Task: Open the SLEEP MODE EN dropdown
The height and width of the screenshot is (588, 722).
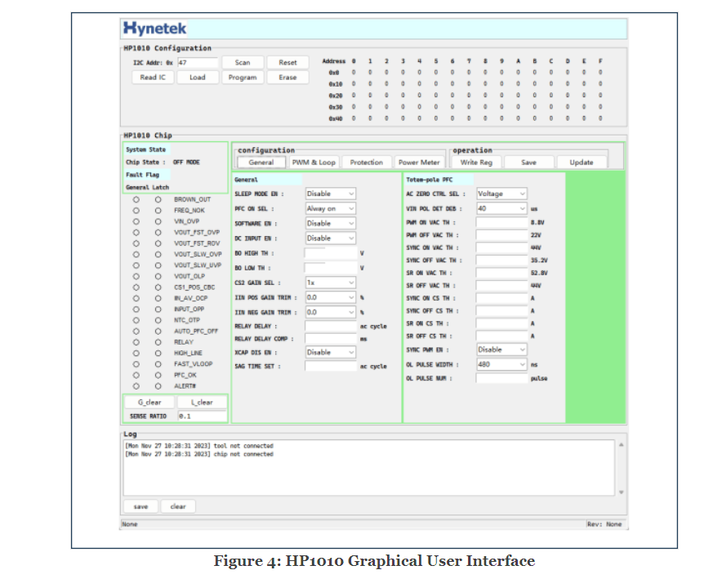Action: (x=330, y=194)
